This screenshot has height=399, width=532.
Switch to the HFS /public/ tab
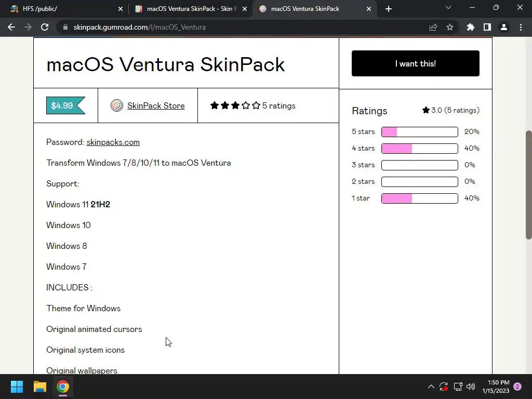coord(65,9)
